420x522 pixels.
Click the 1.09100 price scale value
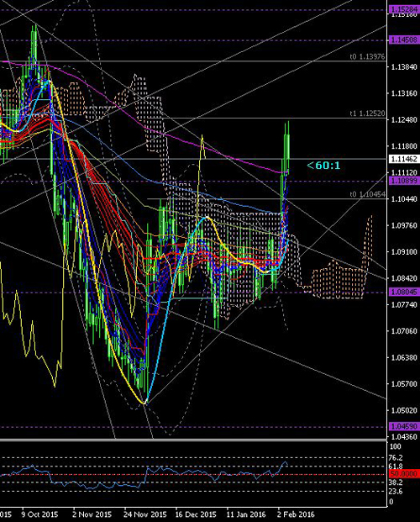(x=404, y=251)
